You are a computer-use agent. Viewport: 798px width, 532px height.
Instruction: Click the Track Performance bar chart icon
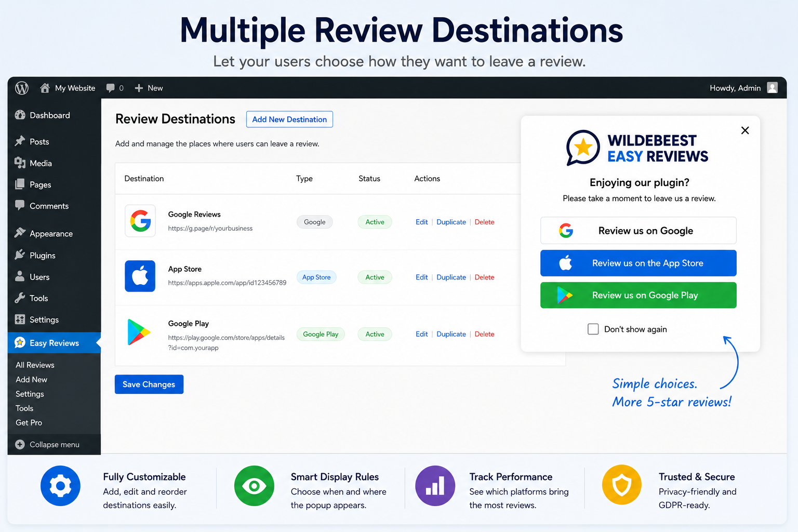coord(435,486)
